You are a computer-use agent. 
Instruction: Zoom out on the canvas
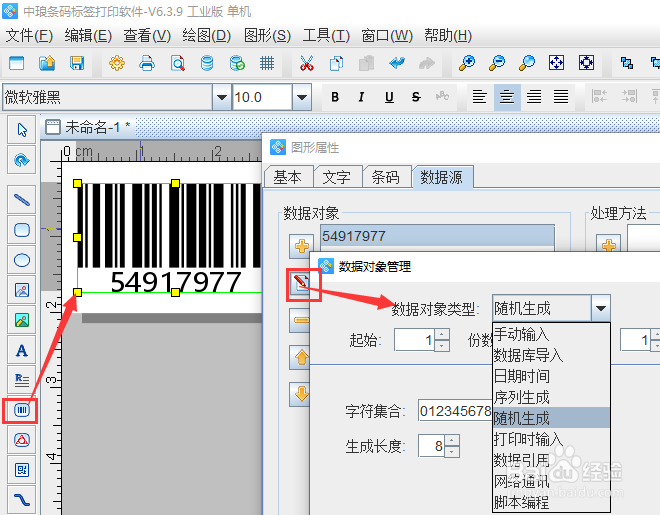click(x=497, y=63)
